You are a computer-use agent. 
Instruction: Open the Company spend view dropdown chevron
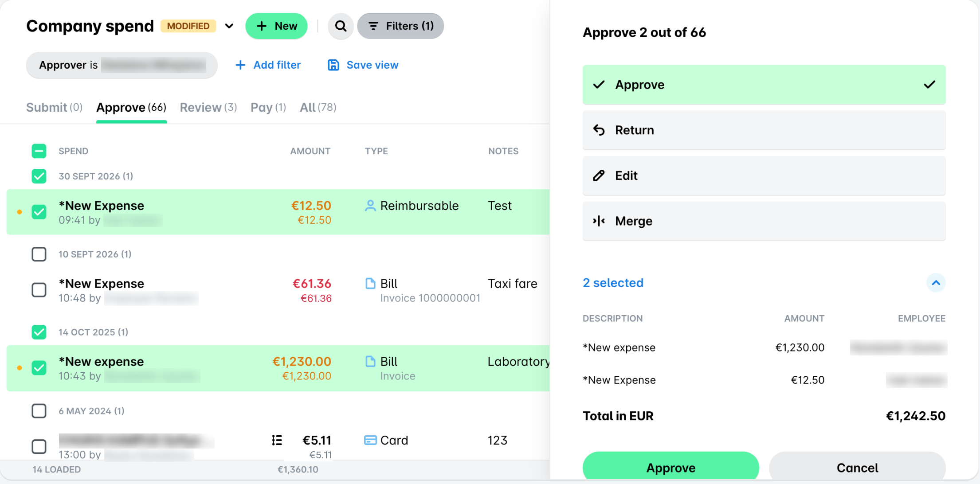[x=229, y=26]
